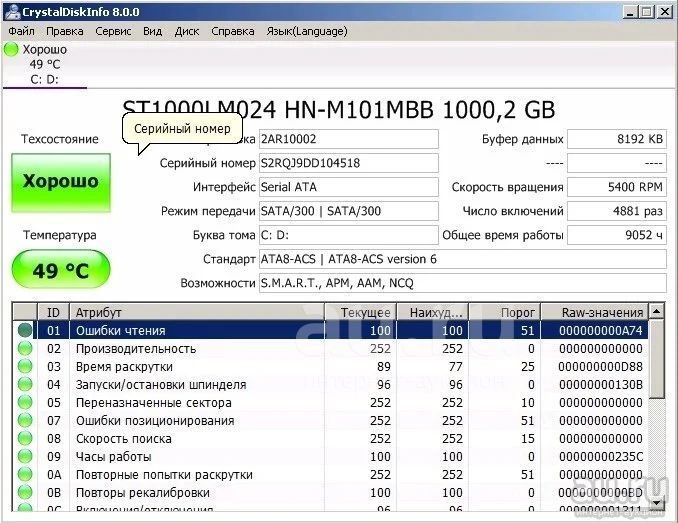Click the Серийный номер tooltip bubble
Screen dimensions: 678x523
[x=182, y=128]
